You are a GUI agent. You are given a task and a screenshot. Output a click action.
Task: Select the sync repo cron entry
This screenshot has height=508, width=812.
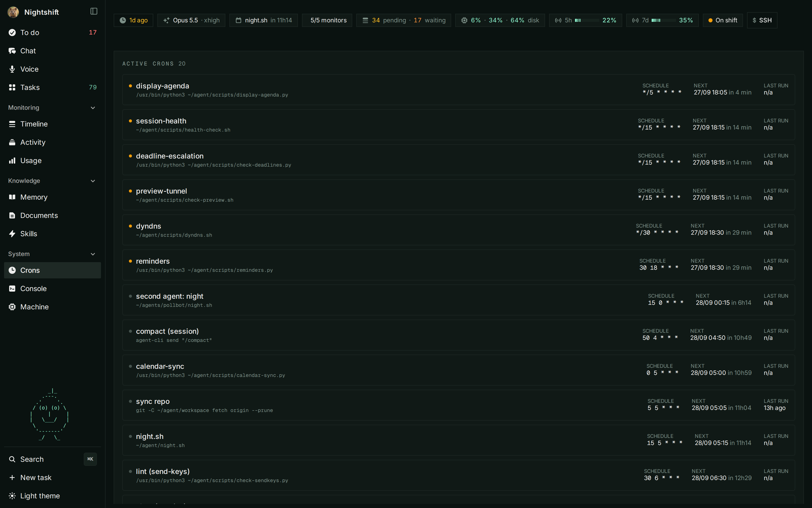(458, 405)
